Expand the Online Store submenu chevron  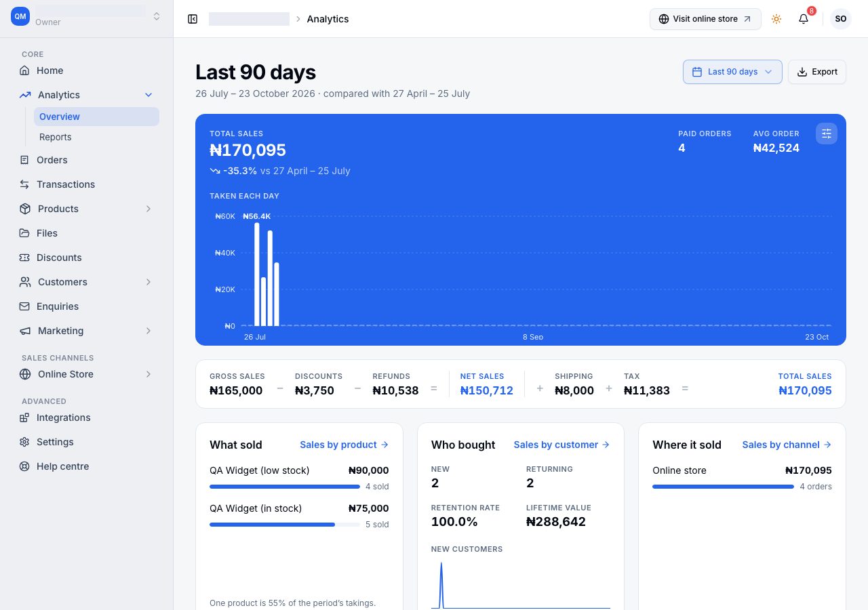149,374
